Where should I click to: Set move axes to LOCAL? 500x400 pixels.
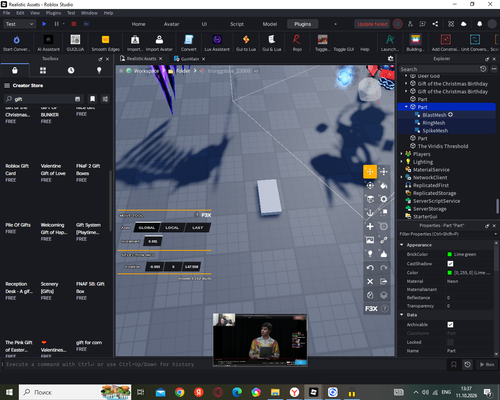[x=172, y=228]
